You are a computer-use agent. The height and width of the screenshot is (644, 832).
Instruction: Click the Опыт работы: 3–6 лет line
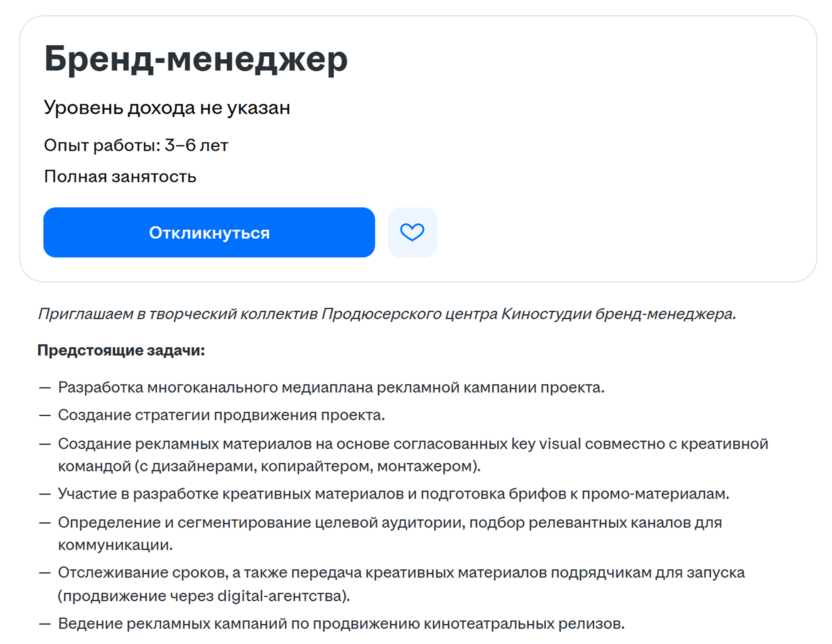[136, 145]
